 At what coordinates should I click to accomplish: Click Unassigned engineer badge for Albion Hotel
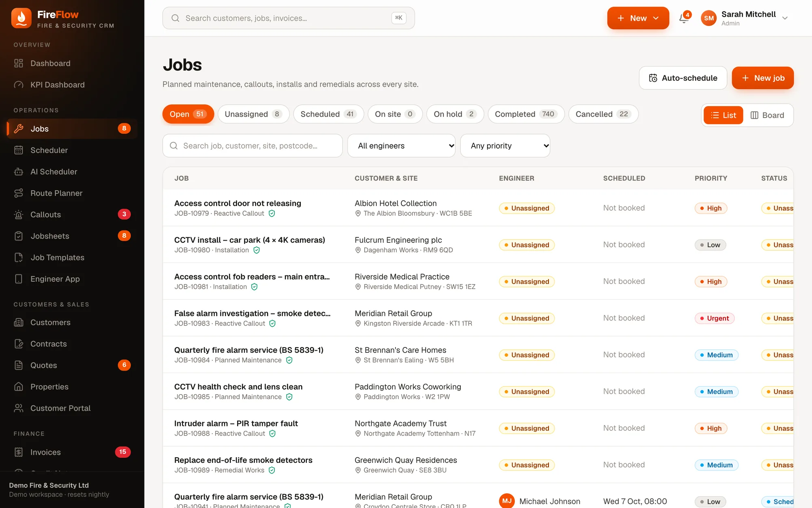click(x=527, y=208)
